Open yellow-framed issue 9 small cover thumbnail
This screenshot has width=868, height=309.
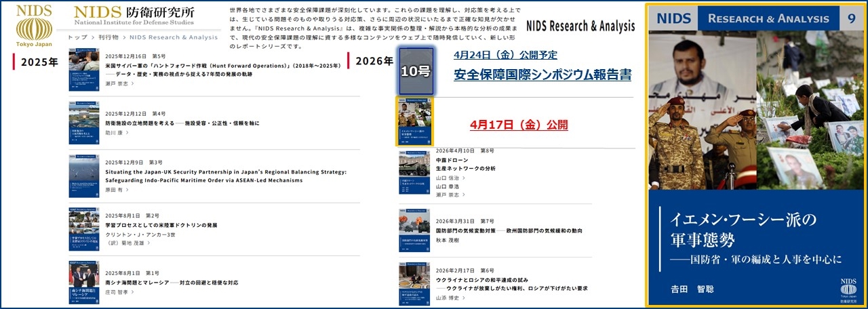coord(415,122)
